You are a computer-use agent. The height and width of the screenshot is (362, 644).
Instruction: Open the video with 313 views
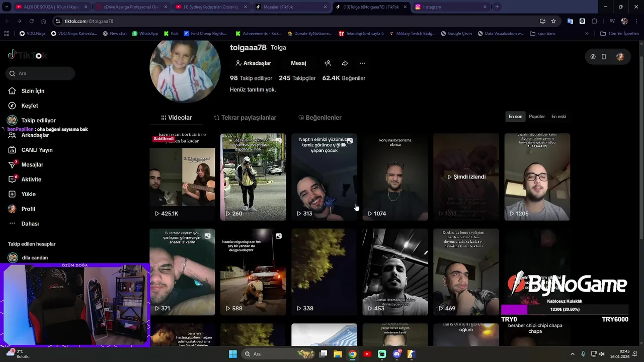pos(324,177)
